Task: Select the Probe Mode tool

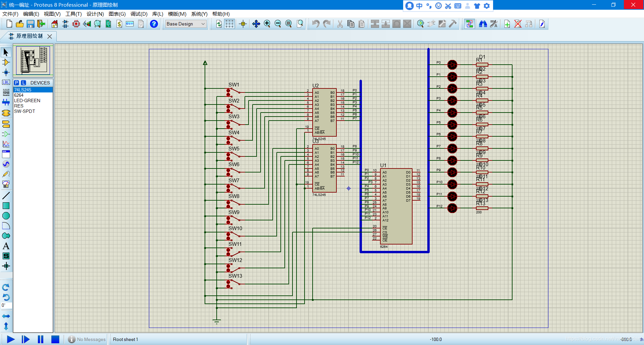Action: pos(6,174)
